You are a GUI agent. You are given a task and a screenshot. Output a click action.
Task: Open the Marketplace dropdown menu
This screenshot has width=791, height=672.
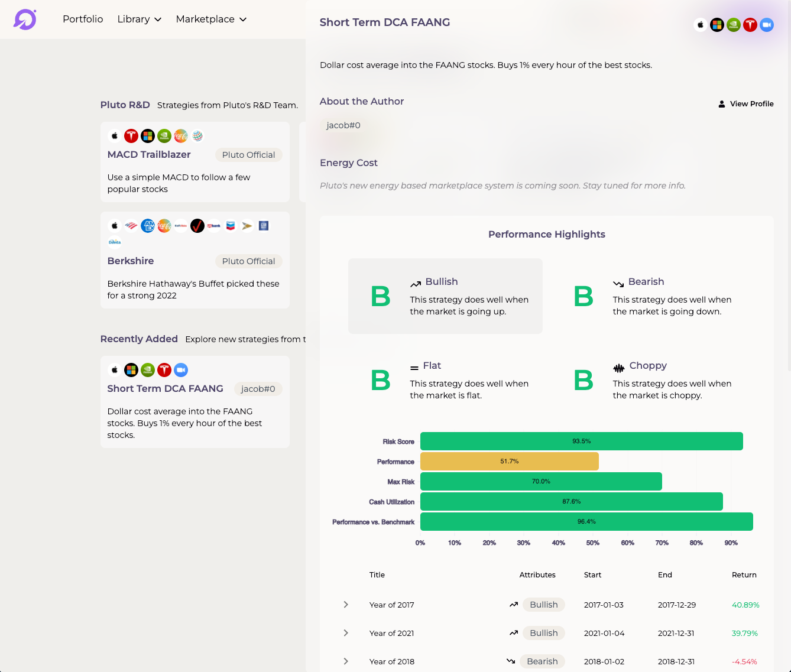click(x=211, y=19)
